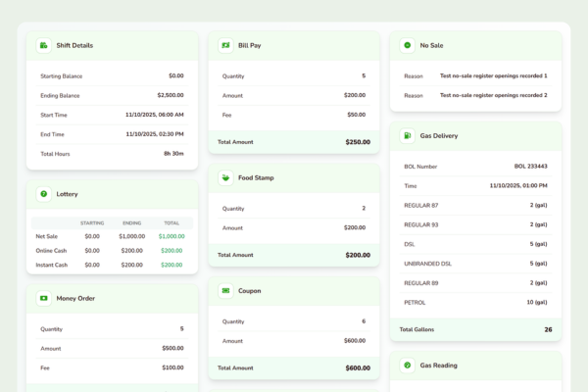Viewport: 588px width, 392px height.
Task: Click the Gas Reading icon
Action: (407, 366)
